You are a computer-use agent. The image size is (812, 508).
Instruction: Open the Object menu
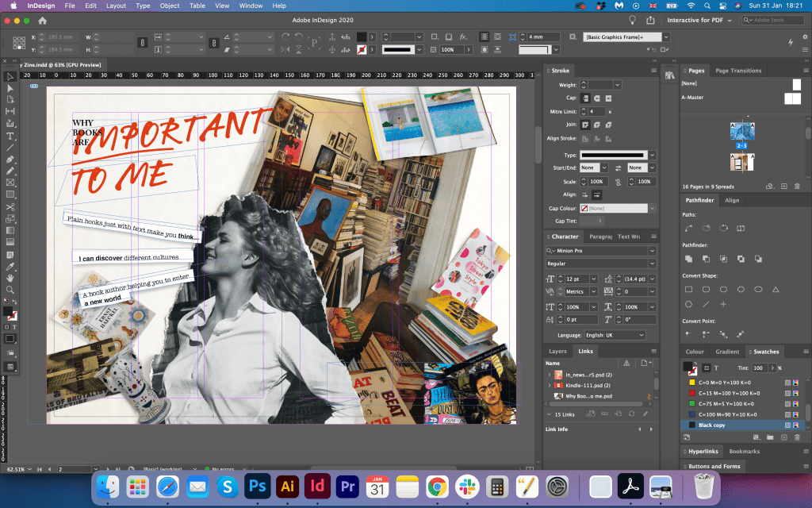tap(170, 6)
